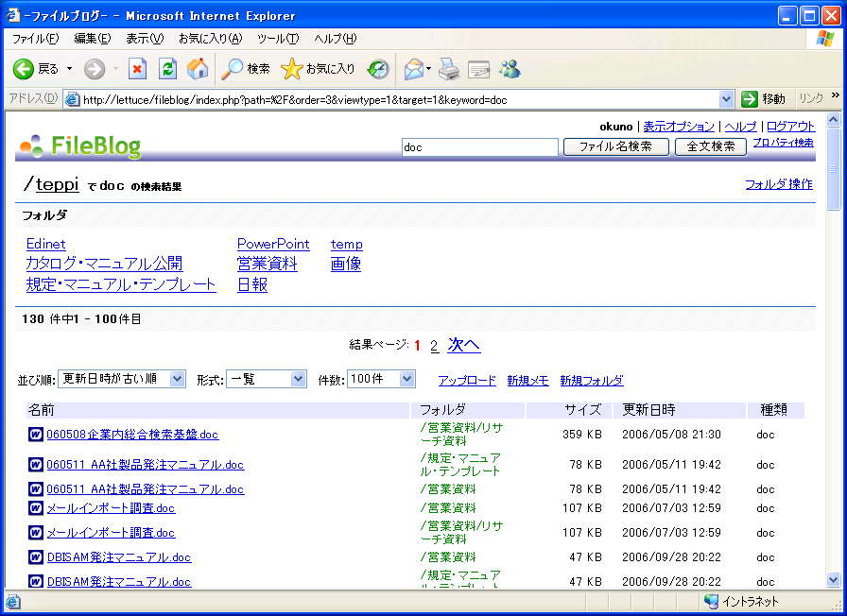Click the Edit page toolbar icon
This screenshot has width=847, height=616.
click(478, 69)
